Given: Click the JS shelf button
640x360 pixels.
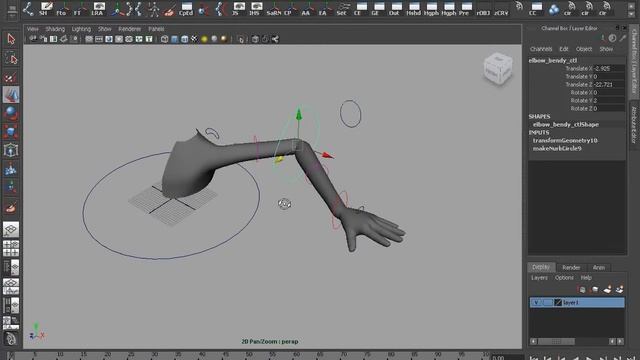Looking at the screenshot, I should (x=238, y=8).
